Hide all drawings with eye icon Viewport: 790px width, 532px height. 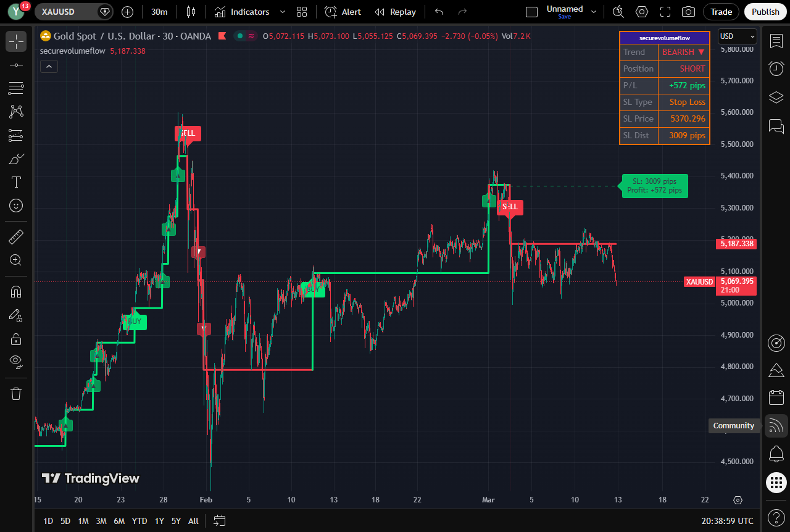tap(16, 361)
